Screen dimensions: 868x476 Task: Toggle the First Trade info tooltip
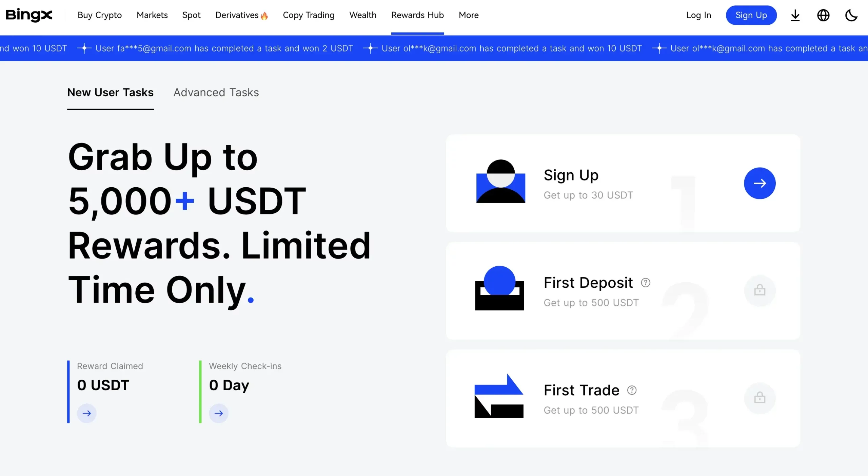point(632,390)
